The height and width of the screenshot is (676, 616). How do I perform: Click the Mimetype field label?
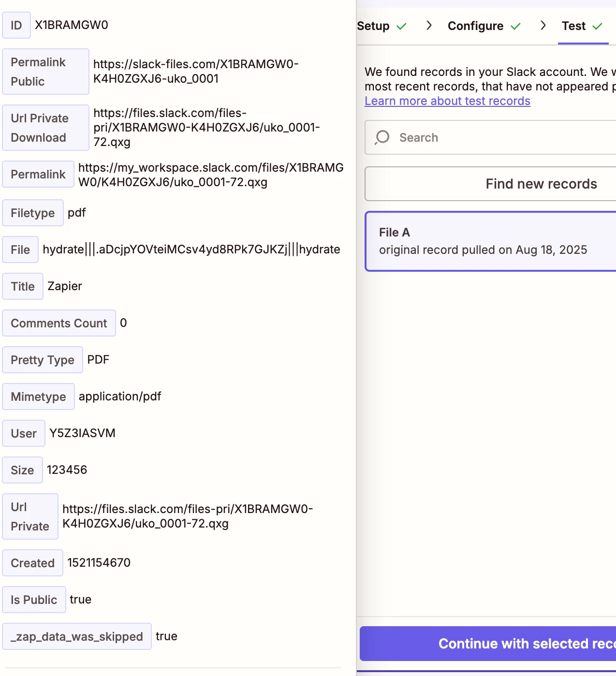[x=38, y=397]
